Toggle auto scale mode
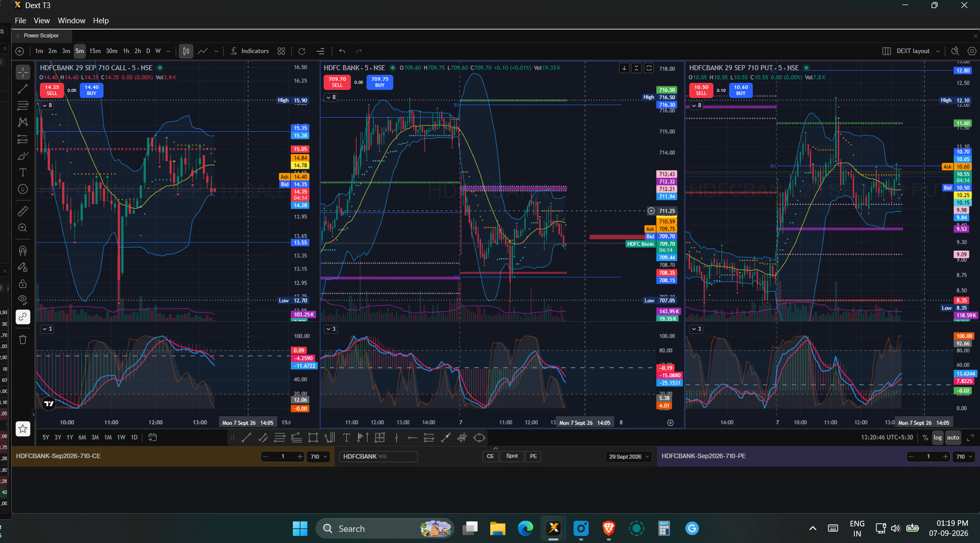The image size is (980, 543). pos(953,438)
